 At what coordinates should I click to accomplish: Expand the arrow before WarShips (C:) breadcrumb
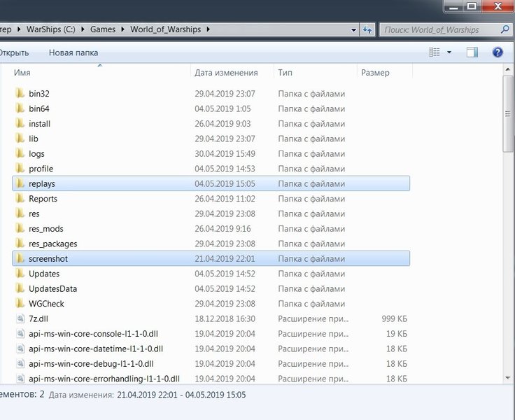(19, 29)
